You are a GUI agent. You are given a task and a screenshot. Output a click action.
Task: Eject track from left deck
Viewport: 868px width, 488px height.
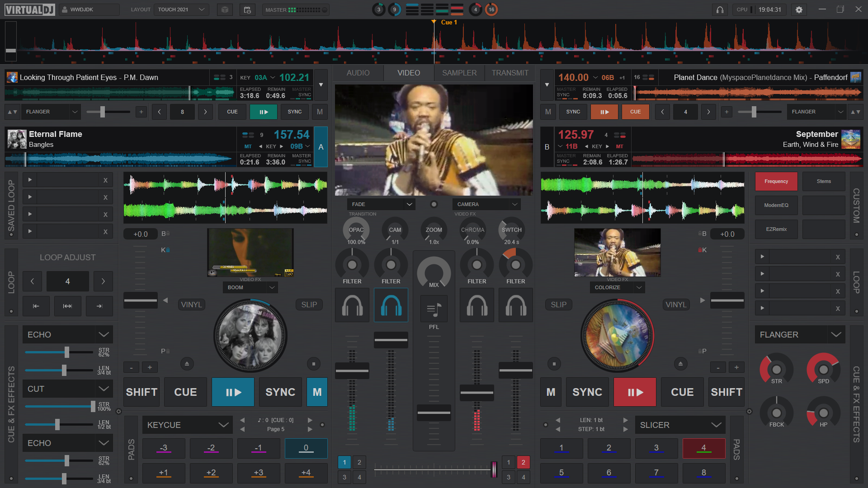[187, 363]
